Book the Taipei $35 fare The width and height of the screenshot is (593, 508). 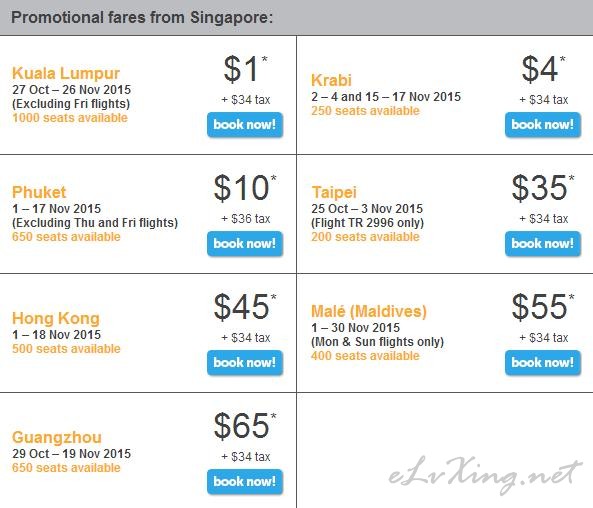coord(543,244)
